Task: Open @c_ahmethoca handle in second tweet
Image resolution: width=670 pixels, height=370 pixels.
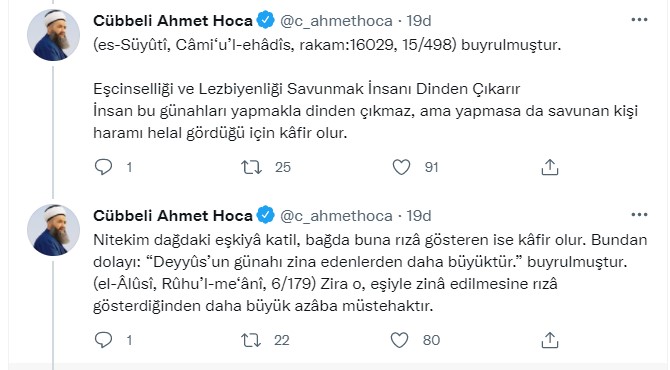Action: tap(336, 215)
